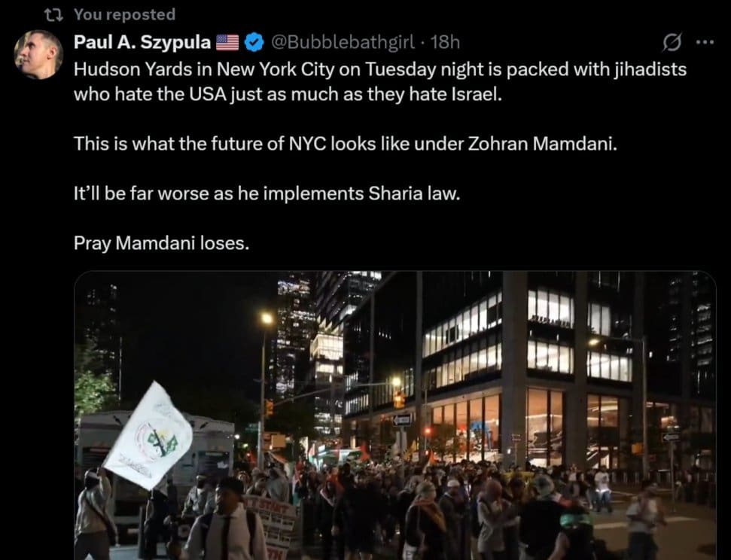Open the Grok explain-post icon
This screenshot has width=731, height=560.
click(x=672, y=42)
